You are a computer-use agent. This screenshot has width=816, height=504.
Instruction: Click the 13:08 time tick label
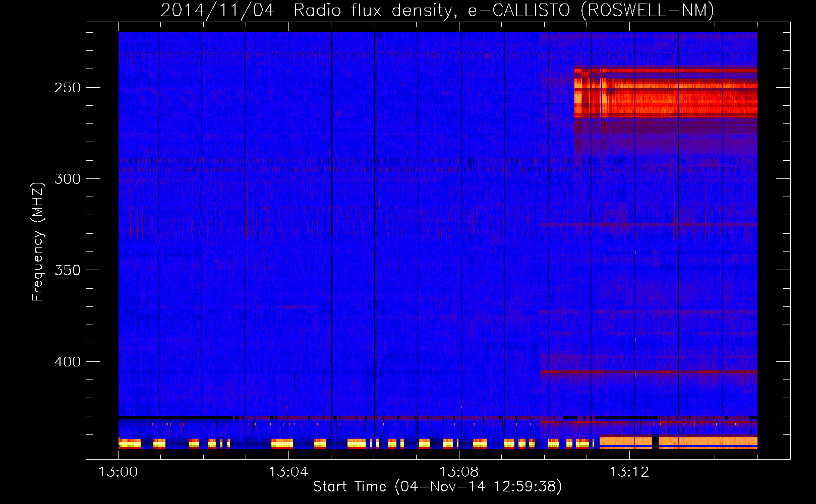pos(459,472)
